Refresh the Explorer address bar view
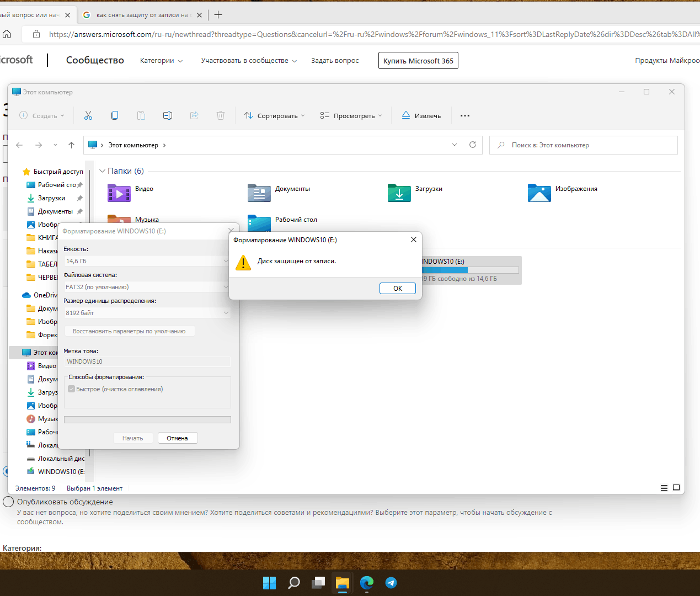The width and height of the screenshot is (700, 596). pyautogui.click(x=473, y=145)
